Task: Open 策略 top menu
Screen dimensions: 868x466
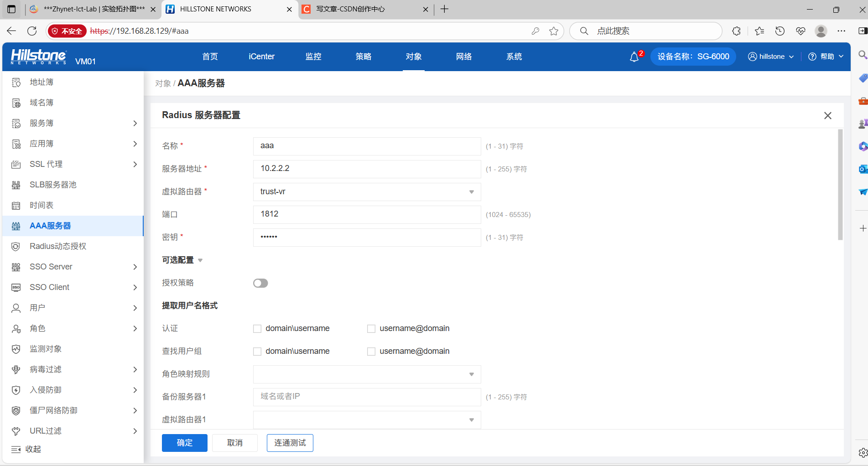Action: [364, 57]
